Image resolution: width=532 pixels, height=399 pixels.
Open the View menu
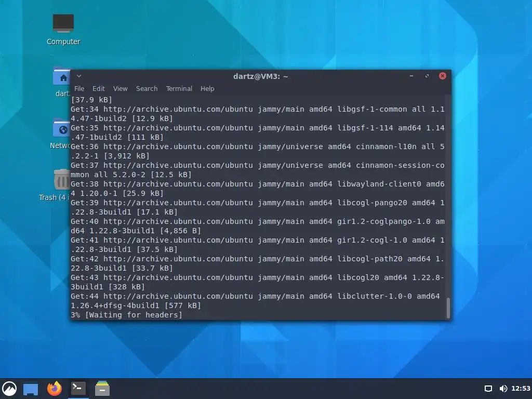[x=120, y=88]
